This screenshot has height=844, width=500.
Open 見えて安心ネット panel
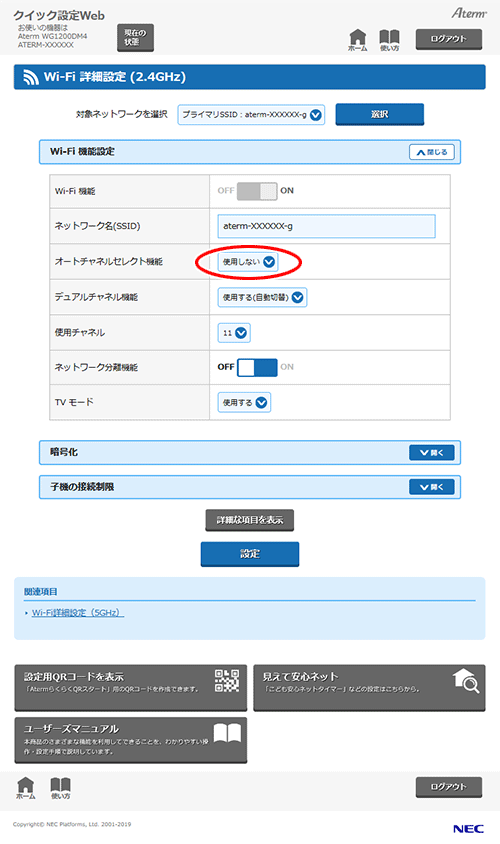tap(369, 687)
